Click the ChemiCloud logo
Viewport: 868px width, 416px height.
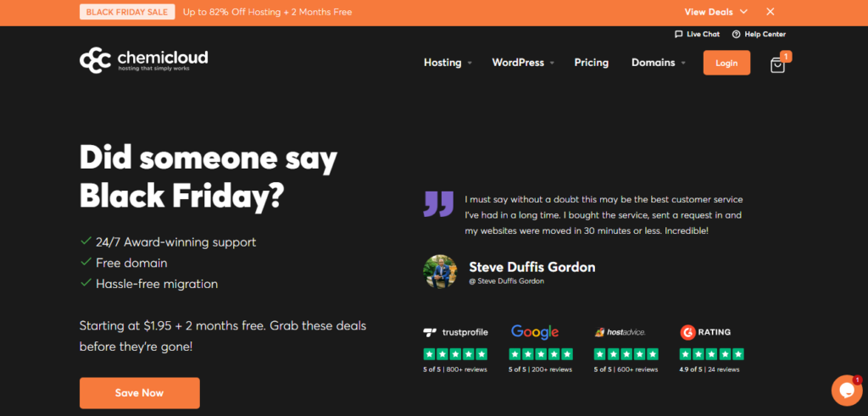tap(144, 60)
